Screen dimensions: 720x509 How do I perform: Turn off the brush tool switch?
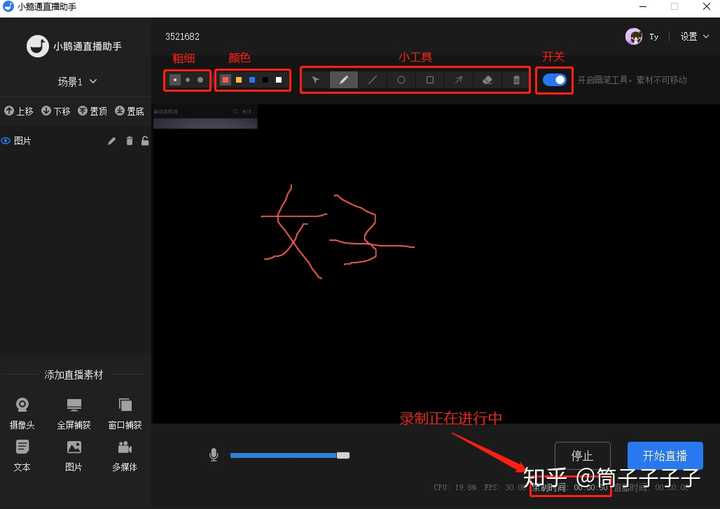tap(554, 80)
